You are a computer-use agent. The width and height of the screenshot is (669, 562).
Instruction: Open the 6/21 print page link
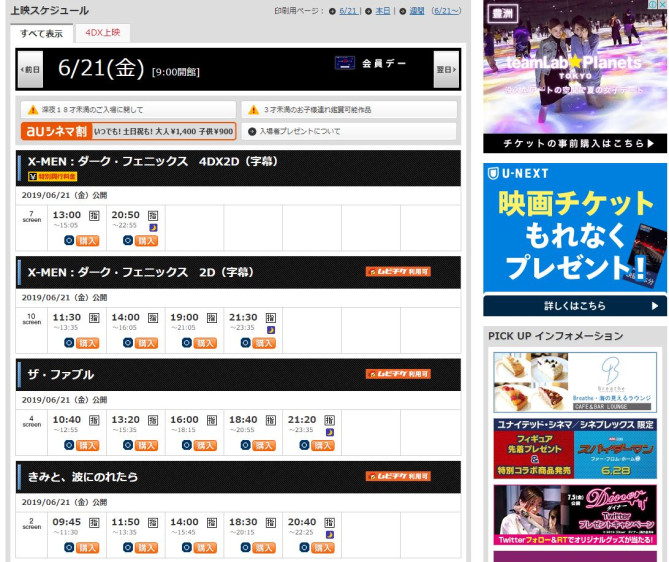348,10
